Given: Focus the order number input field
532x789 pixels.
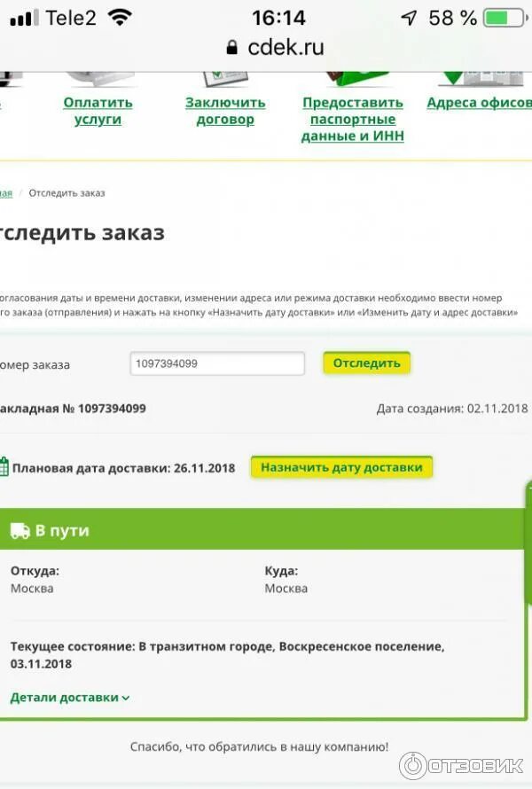Looking at the screenshot, I should coord(217,363).
